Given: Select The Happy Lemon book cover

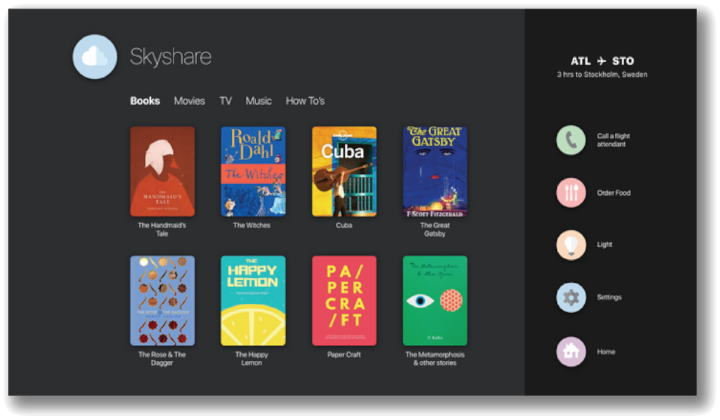Looking at the screenshot, I should pos(253,301).
